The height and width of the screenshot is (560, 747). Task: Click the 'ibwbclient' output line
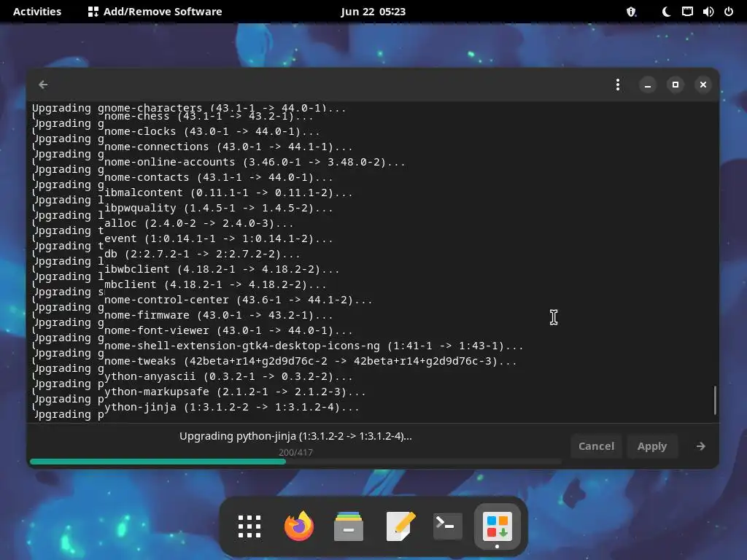tap(222, 270)
